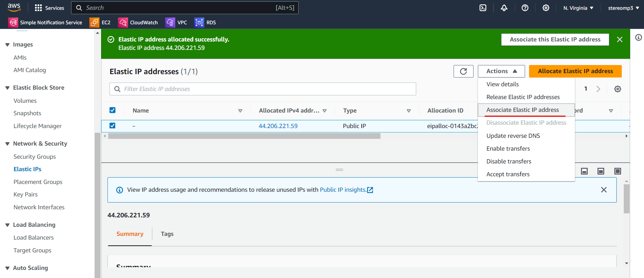Open the CloudWatch shortcut

(x=138, y=22)
